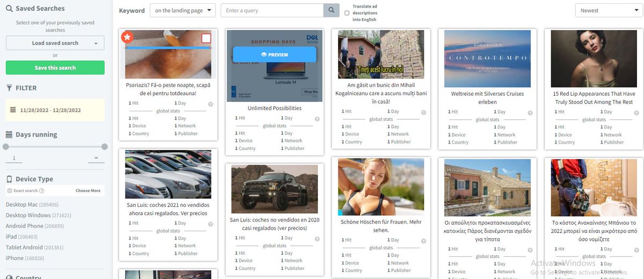Open the Πάρος house ad image

pyautogui.click(x=488, y=187)
